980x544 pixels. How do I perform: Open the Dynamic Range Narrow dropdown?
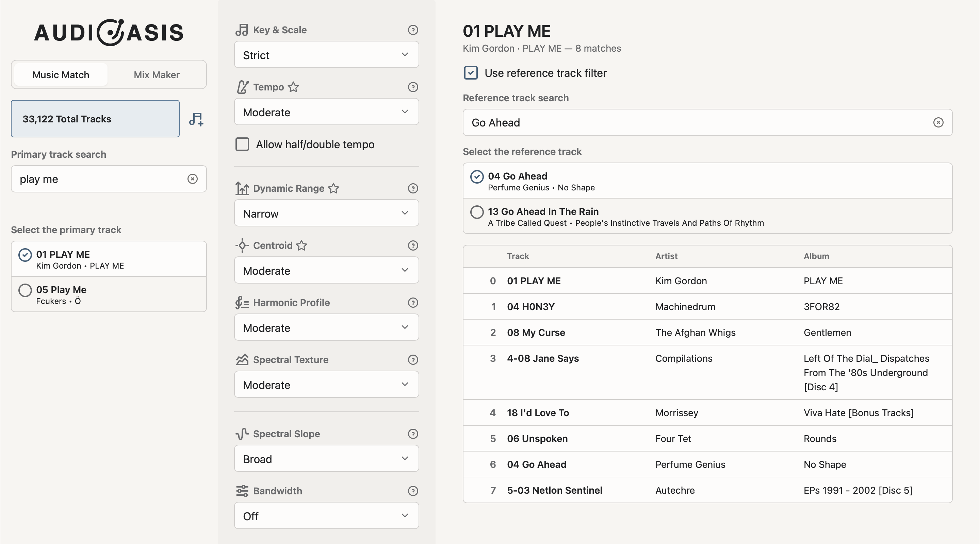click(x=326, y=213)
